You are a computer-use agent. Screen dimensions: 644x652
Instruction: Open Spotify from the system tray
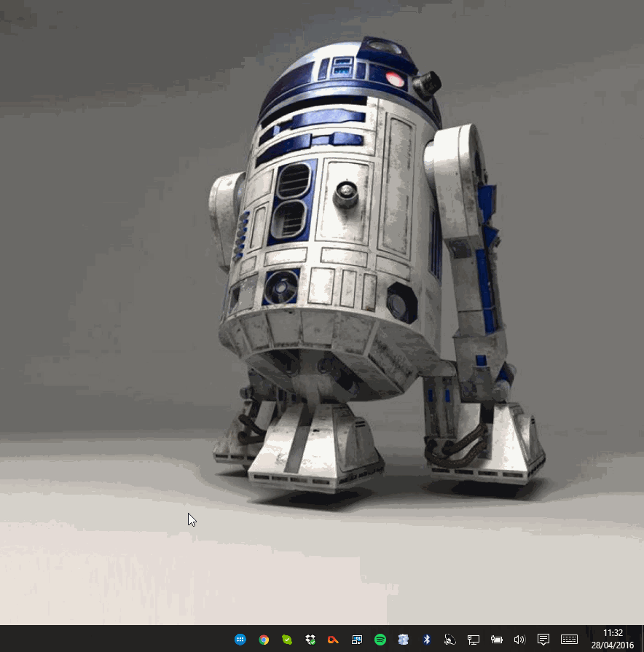380,639
